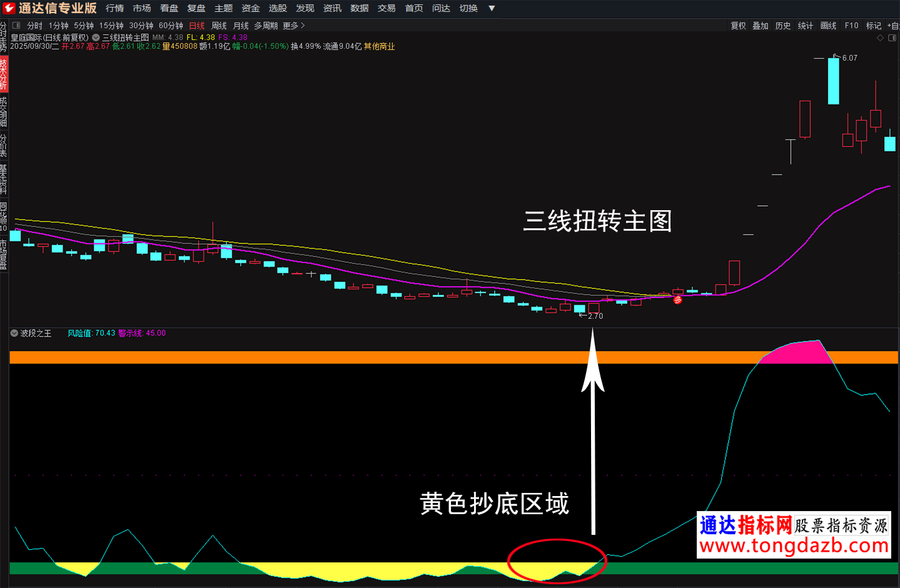The image size is (900, 588).
Task: Click the 风险值: 70.43 readout
Action: pyautogui.click(x=91, y=333)
